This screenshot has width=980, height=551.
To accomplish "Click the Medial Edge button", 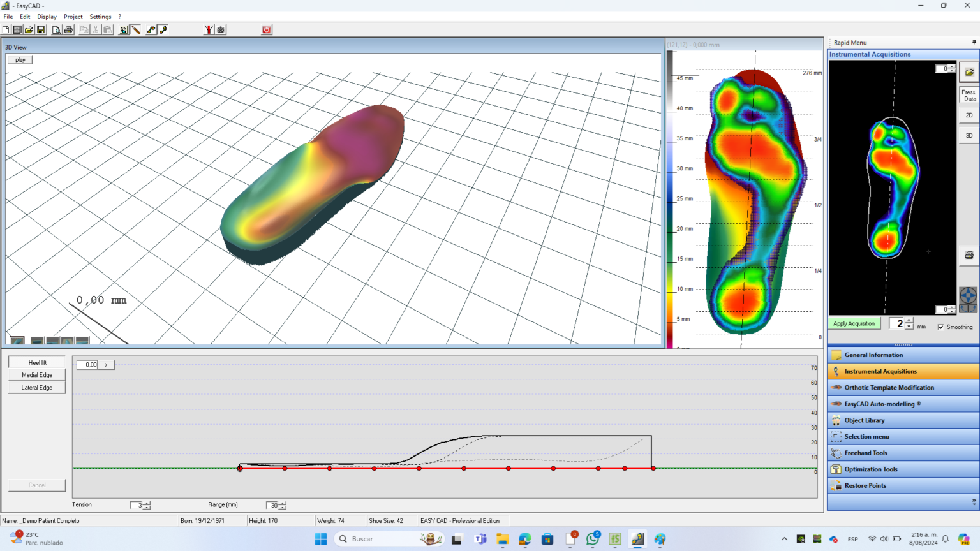I will 36,375.
